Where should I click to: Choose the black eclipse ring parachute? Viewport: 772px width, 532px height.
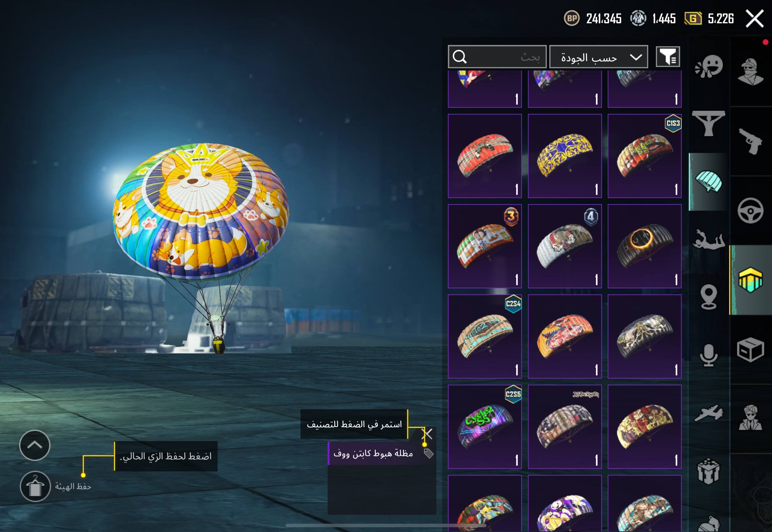tap(644, 246)
